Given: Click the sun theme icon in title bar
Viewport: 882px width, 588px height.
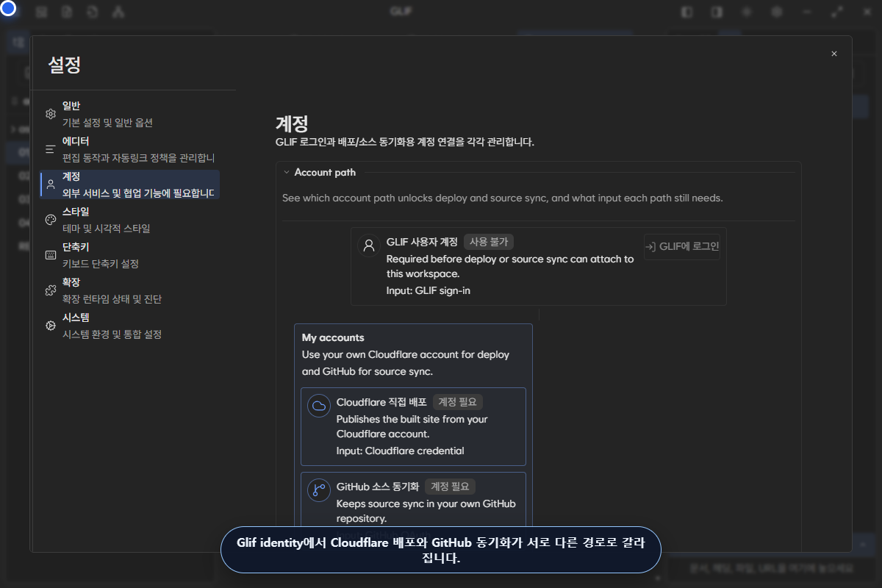Looking at the screenshot, I should click(747, 12).
